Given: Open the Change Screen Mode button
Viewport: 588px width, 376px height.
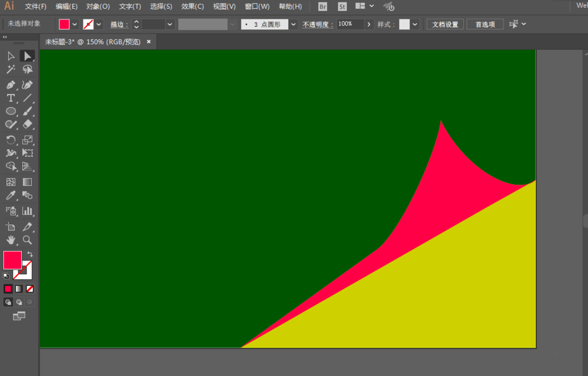Looking at the screenshot, I should coord(19,316).
